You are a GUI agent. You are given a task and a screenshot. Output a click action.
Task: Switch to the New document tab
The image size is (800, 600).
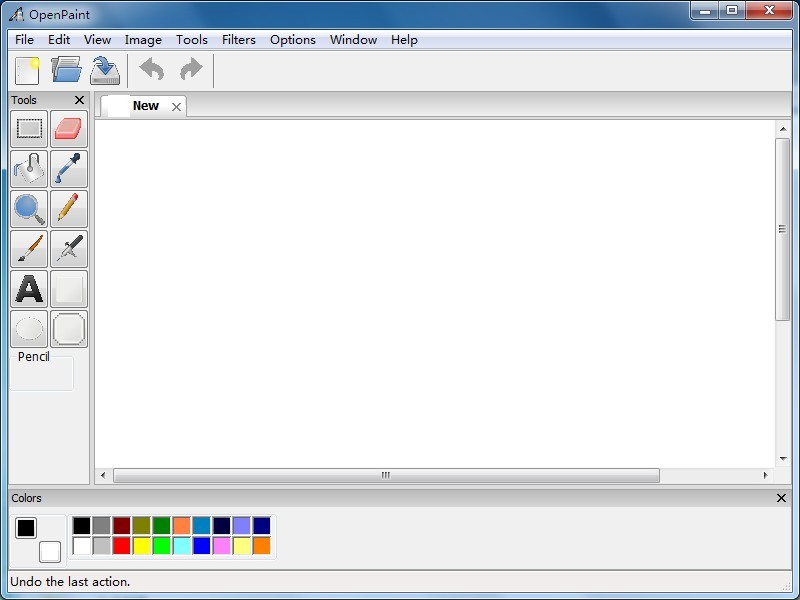(145, 106)
